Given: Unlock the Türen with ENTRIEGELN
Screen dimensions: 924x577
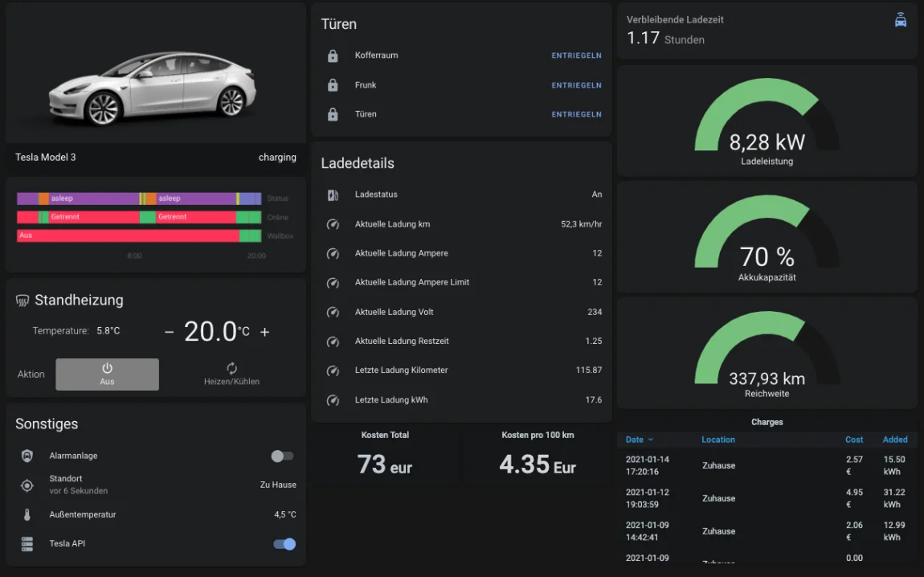Looking at the screenshot, I should (576, 115).
